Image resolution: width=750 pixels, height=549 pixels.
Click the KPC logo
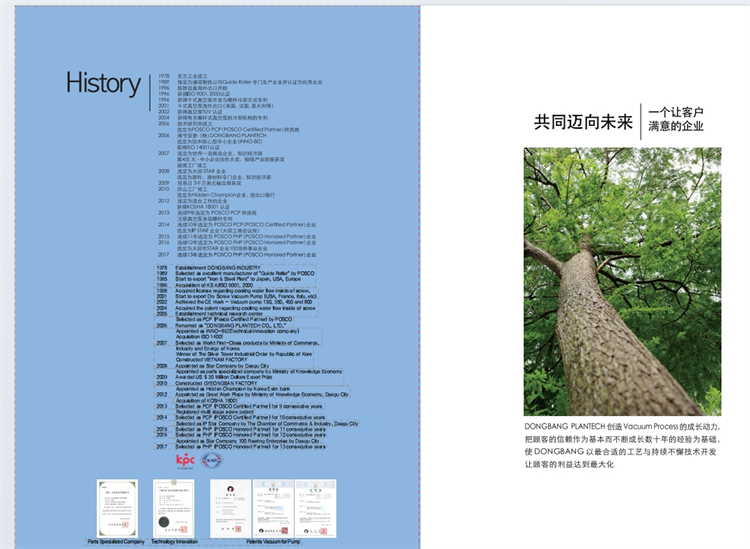click(x=185, y=460)
